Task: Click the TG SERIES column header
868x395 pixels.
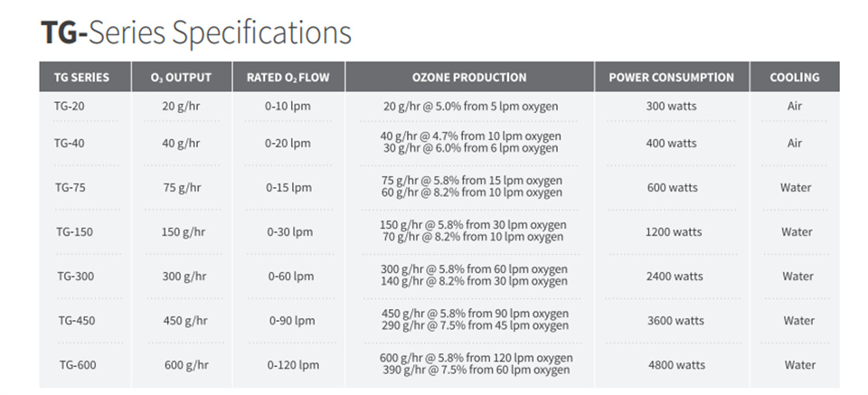Action: (81, 78)
